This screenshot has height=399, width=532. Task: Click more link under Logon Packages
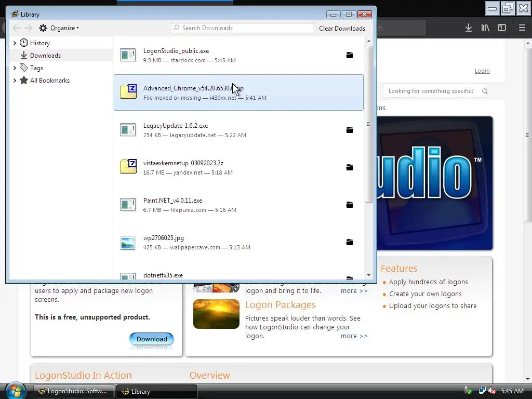coord(354,336)
